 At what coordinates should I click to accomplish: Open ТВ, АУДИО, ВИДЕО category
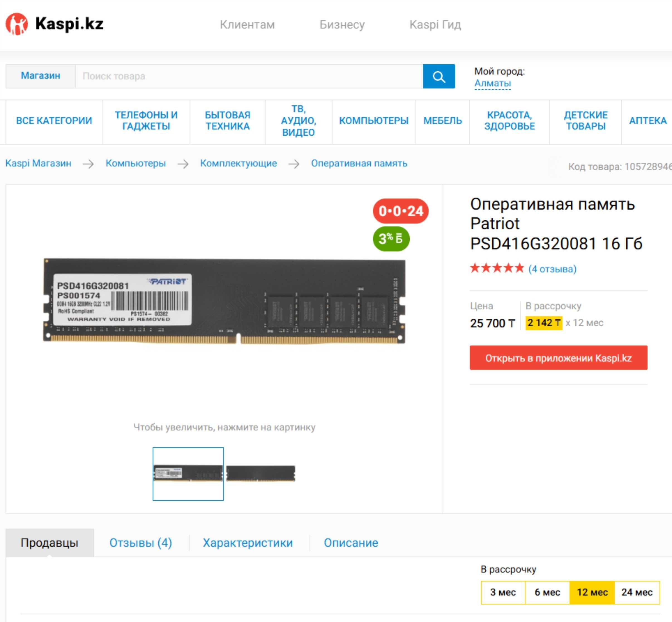click(x=299, y=121)
